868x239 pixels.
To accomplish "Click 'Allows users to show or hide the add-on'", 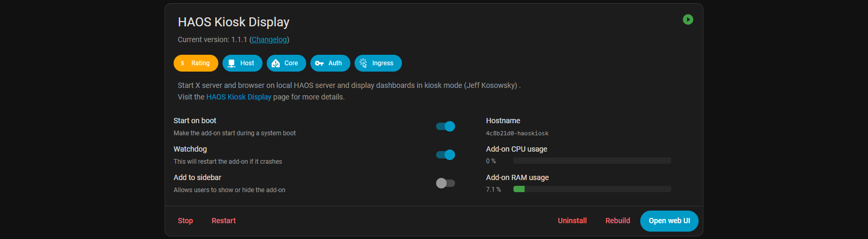I will coord(229,190).
